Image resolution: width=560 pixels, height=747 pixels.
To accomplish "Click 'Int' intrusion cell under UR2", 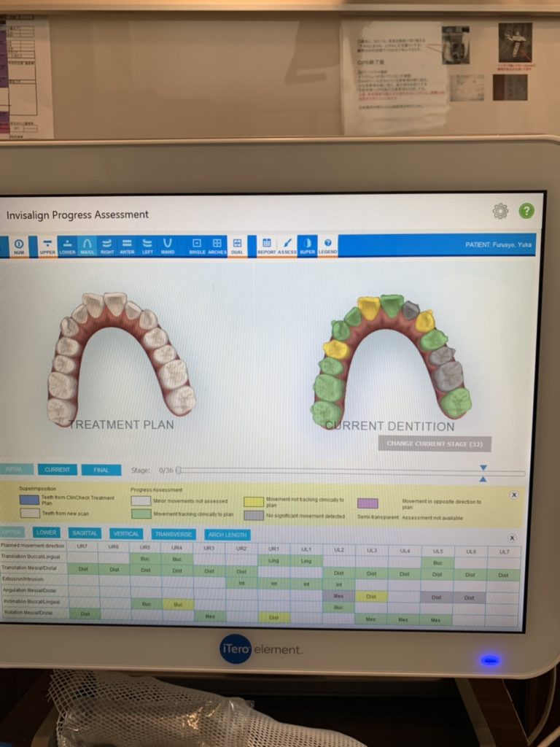I will [242, 581].
